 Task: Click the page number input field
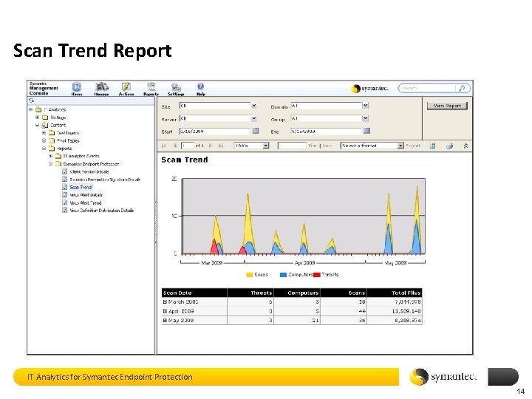(187, 146)
